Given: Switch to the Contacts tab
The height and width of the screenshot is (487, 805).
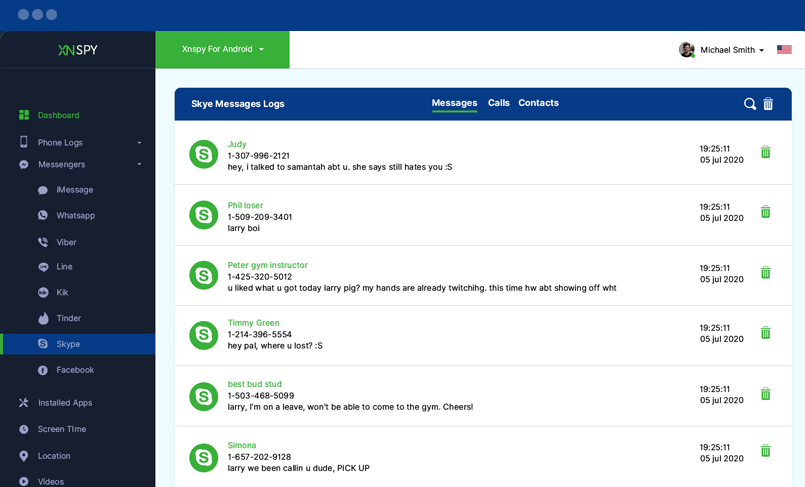Looking at the screenshot, I should pos(538,103).
